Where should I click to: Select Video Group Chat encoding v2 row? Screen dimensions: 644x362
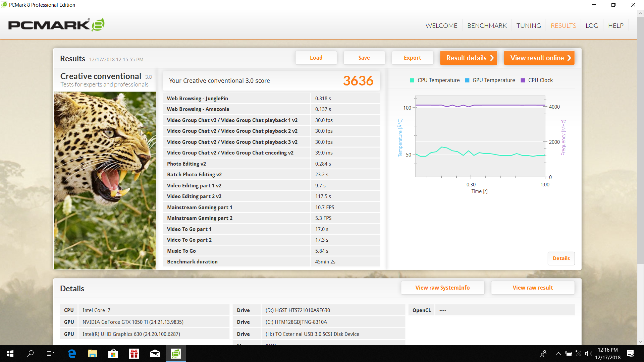tap(271, 153)
